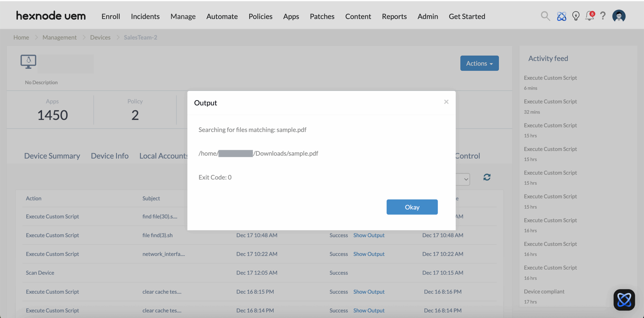The height and width of the screenshot is (318, 644).
Task: Show Output for file find(3).sh script
Action: point(369,235)
